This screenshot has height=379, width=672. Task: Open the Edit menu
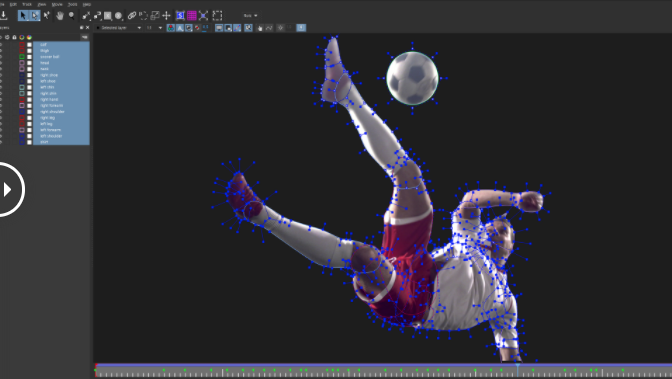[13, 4]
